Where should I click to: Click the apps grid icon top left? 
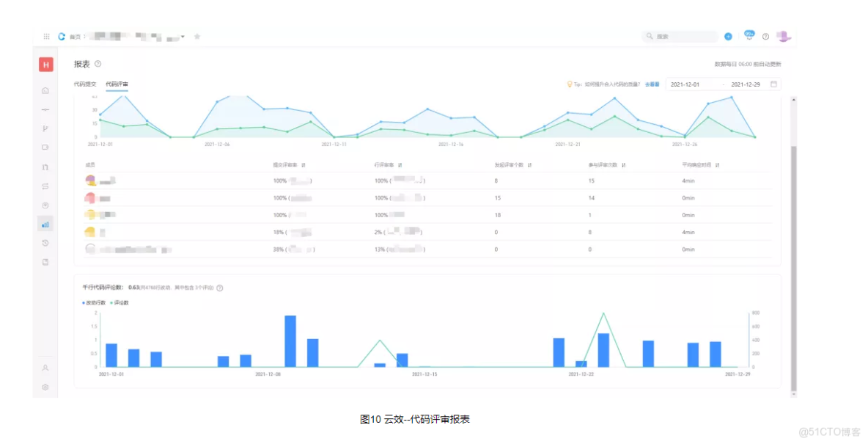(x=47, y=36)
